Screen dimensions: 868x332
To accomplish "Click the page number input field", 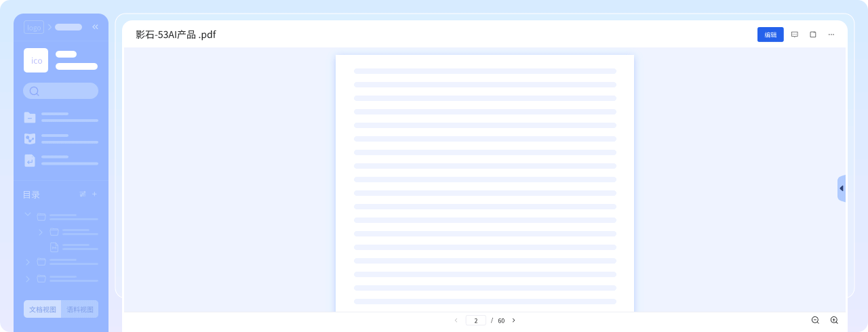I will 475,320.
